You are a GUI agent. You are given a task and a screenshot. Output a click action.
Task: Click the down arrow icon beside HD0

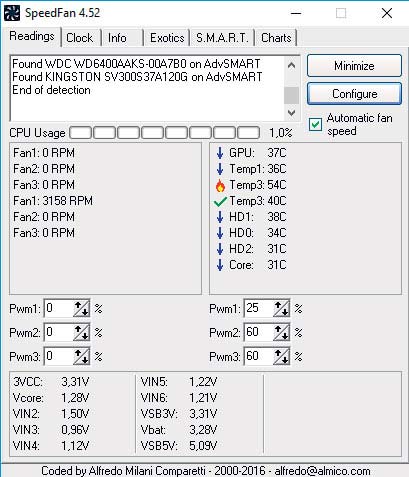tap(220, 233)
